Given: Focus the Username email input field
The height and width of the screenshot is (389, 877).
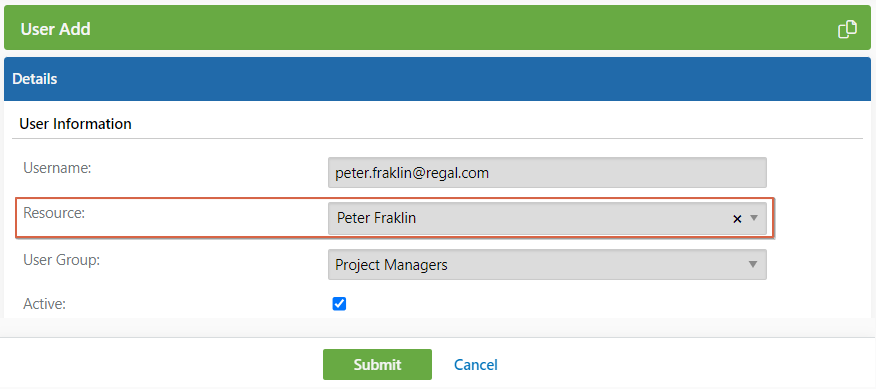Looking at the screenshot, I should coord(547,173).
